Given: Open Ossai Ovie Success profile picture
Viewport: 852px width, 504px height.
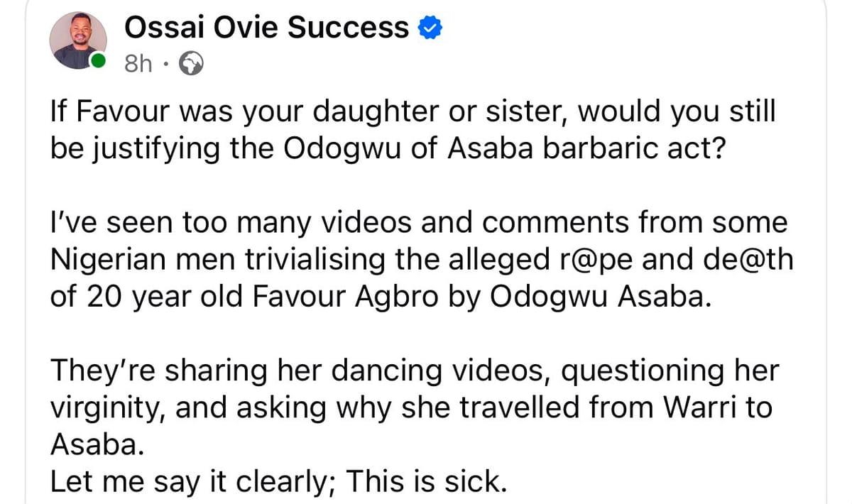Looking at the screenshot, I should click(78, 40).
